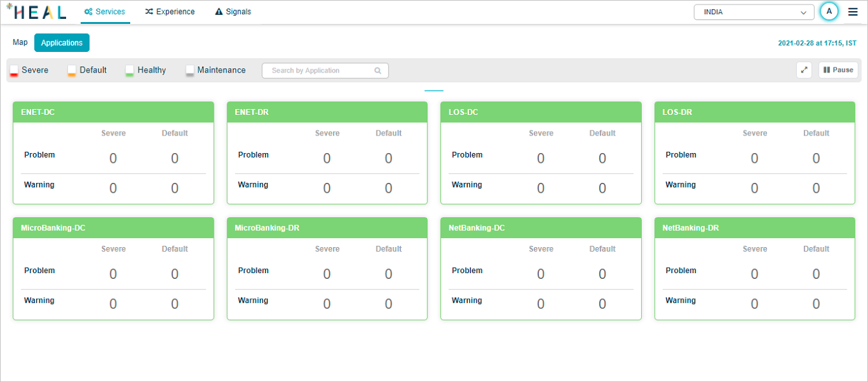868x382 pixels.
Task: Click the Warning label in NetBanking-DR card
Action: click(681, 300)
